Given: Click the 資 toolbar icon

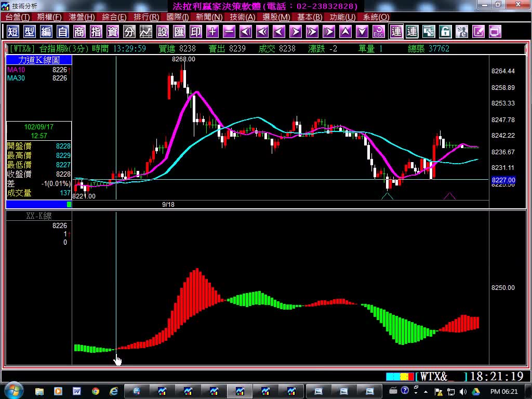Looking at the screenshot, I should 113,32.
